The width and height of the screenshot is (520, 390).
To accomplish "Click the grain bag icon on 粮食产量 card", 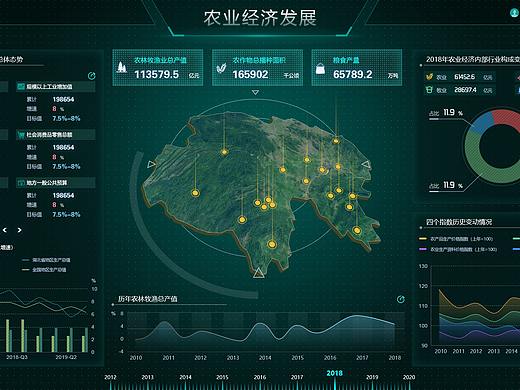I will pos(320,68).
